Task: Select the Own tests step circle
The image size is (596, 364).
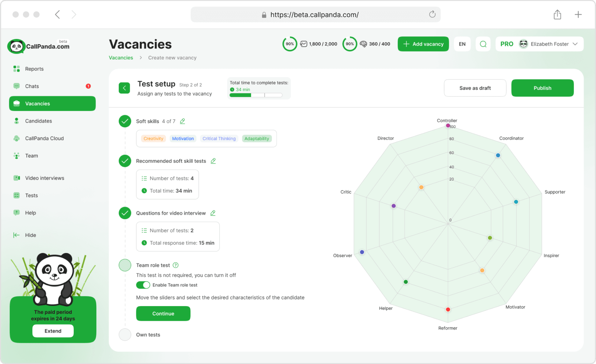Action: (125, 334)
